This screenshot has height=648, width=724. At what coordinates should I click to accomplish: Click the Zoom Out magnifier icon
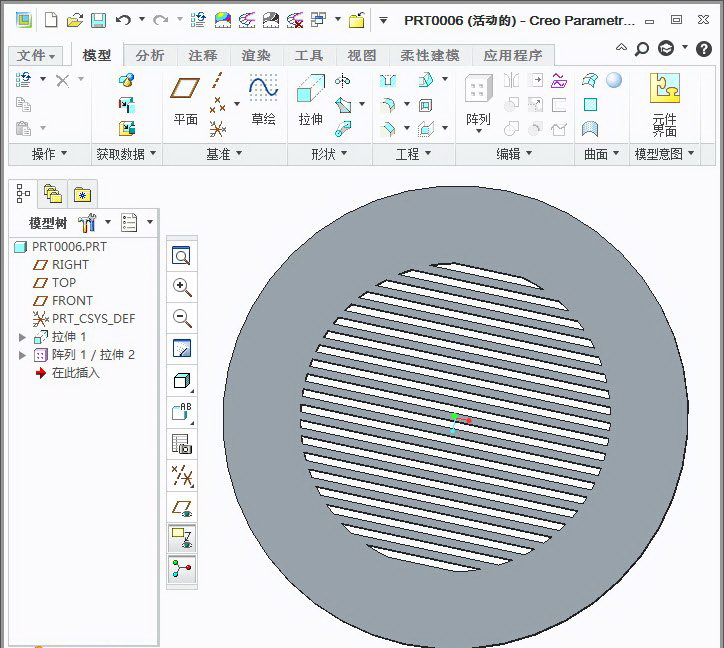(182, 318)
